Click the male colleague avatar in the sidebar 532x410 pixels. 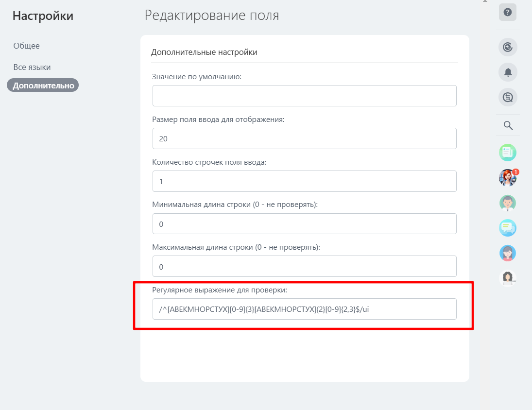pyautogui.click(x=507, y=203)
